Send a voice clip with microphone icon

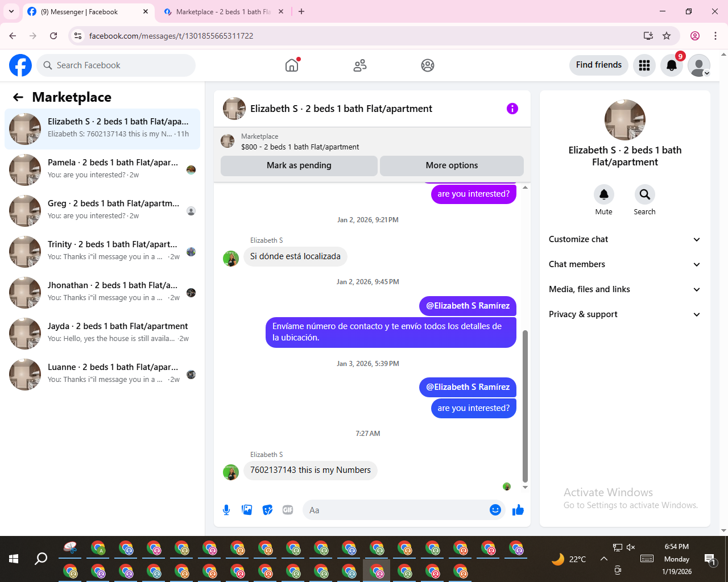226,510
